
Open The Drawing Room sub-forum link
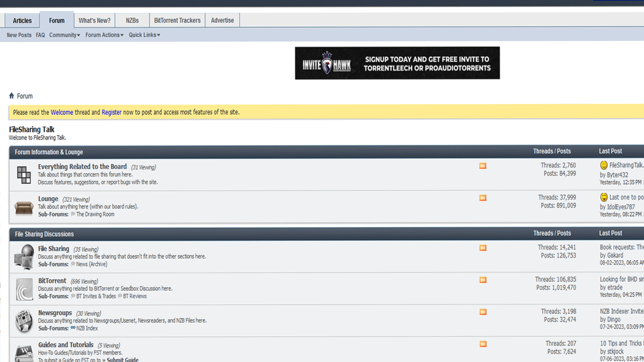[x=95, y=215]
